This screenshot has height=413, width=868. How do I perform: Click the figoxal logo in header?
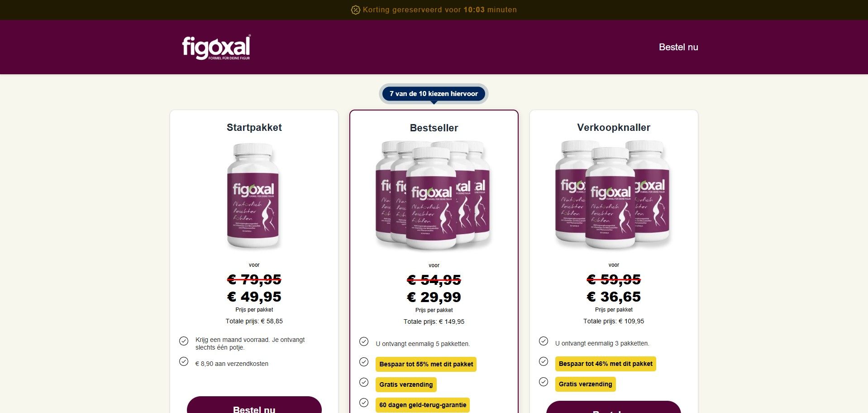[x=216, y=47]
